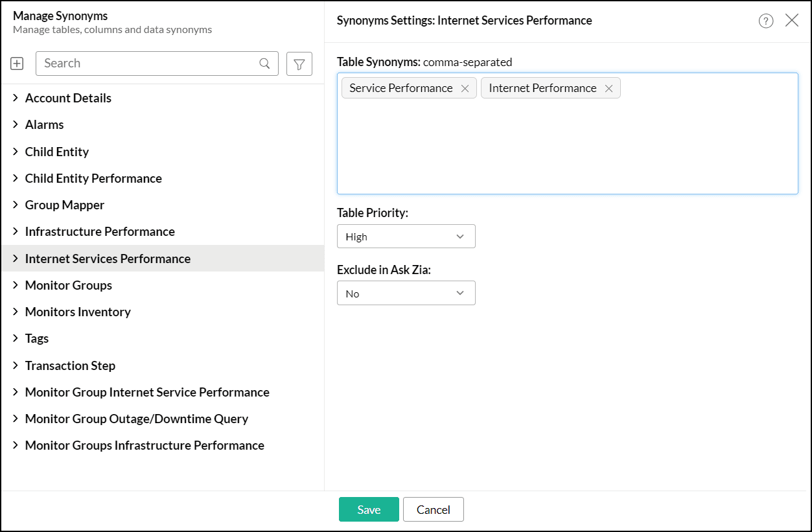Remove the Internet Performance synonym tag
This screenshot has height=532, width=812.
(x=609, y=89)
